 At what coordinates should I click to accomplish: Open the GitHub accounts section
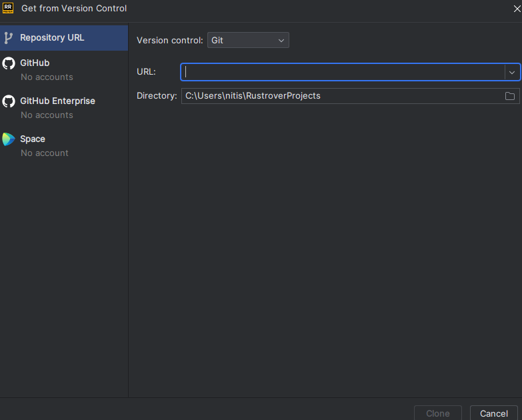click(64, 69)
